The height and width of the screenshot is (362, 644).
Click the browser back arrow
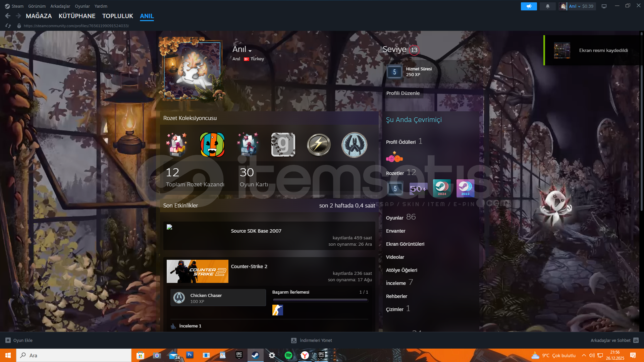pyautogui.click(x=8, y=16)
